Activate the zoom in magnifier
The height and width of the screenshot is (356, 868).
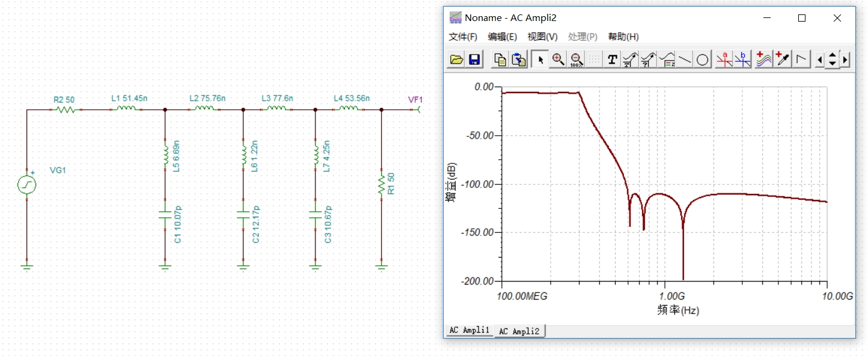[x=558, y=59]
